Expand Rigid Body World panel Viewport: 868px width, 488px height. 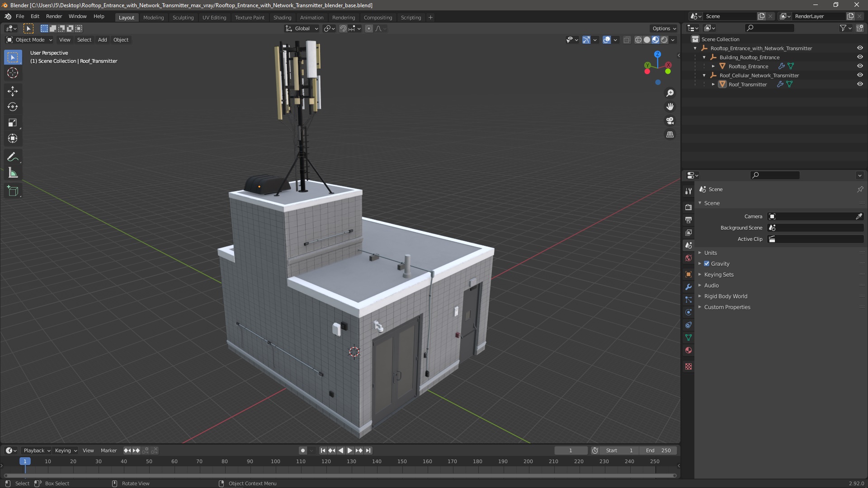pyautogui.click(x=726, y=296)
